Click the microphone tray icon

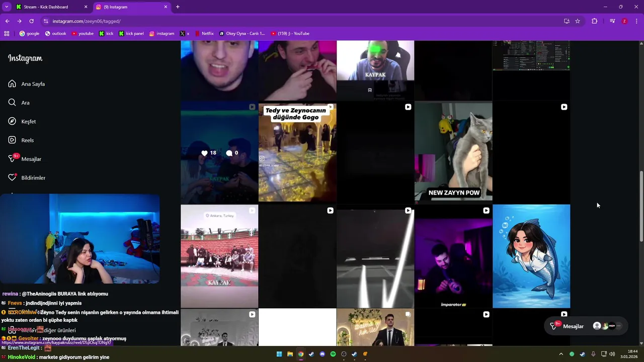tap(593, 354)
